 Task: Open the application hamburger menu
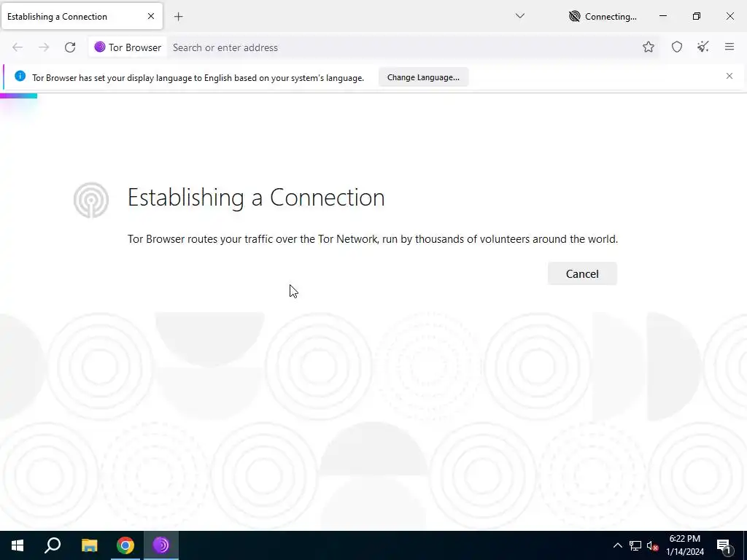pos(729,47)
